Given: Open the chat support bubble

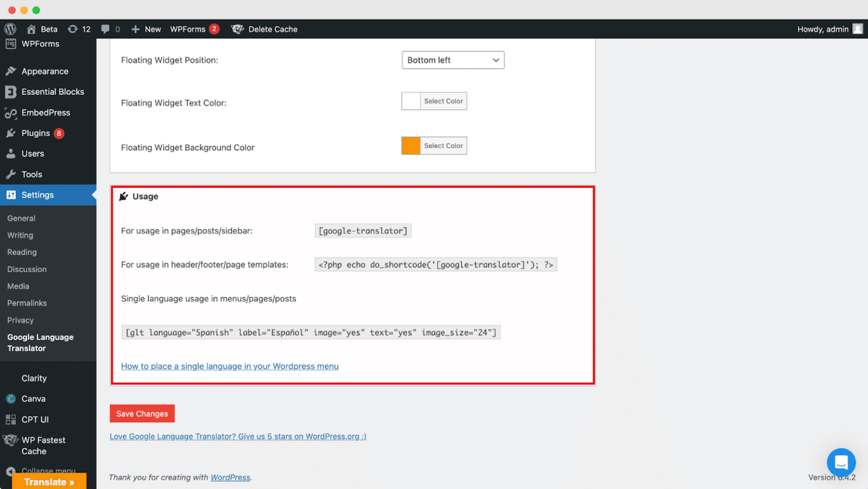Looking at the screenshot, I should pos(841,462).
